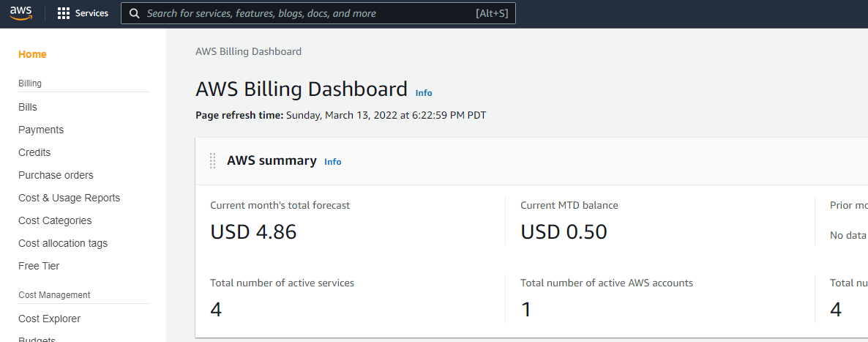Open the Free Tier page
Image resolution: width=868 pixels, height=342 pixels.
[x=39, y=266]
